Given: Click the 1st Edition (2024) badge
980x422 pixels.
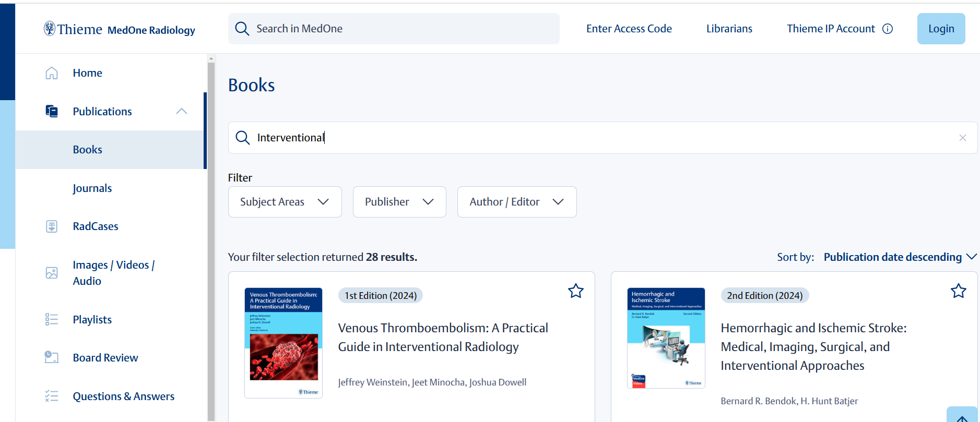Looking at the screenshot, I should pos(381,296).
